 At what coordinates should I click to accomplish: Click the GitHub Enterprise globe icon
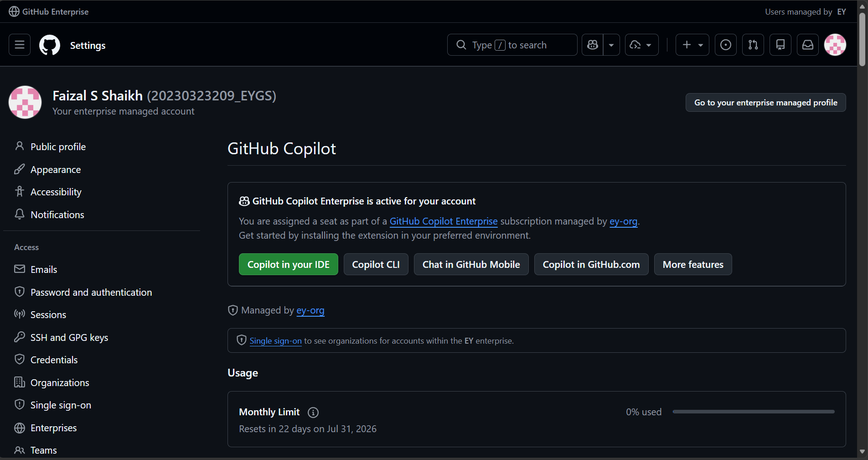[x=14, y=11]
